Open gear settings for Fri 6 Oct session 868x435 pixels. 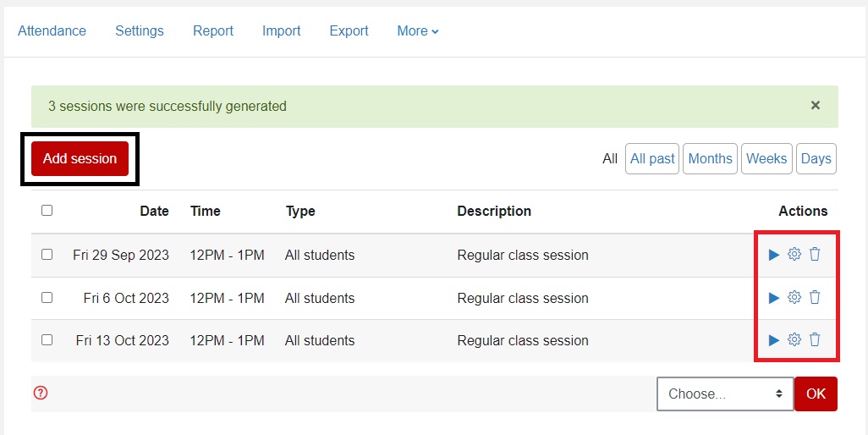(x=794, y=297)
